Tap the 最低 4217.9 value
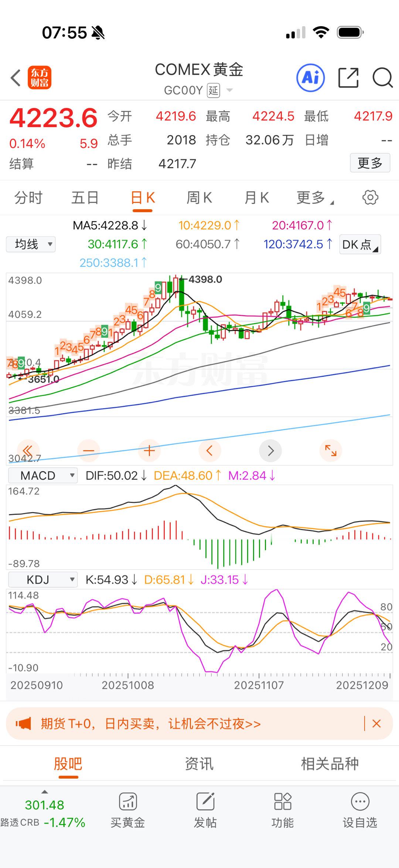 click(373, 116)
